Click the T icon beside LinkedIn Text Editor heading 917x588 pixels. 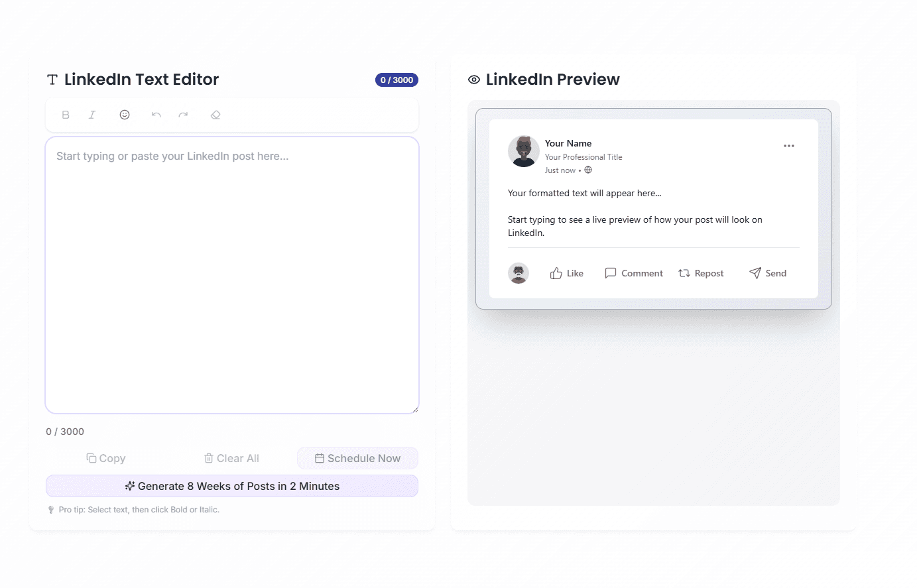coord(51,79)
